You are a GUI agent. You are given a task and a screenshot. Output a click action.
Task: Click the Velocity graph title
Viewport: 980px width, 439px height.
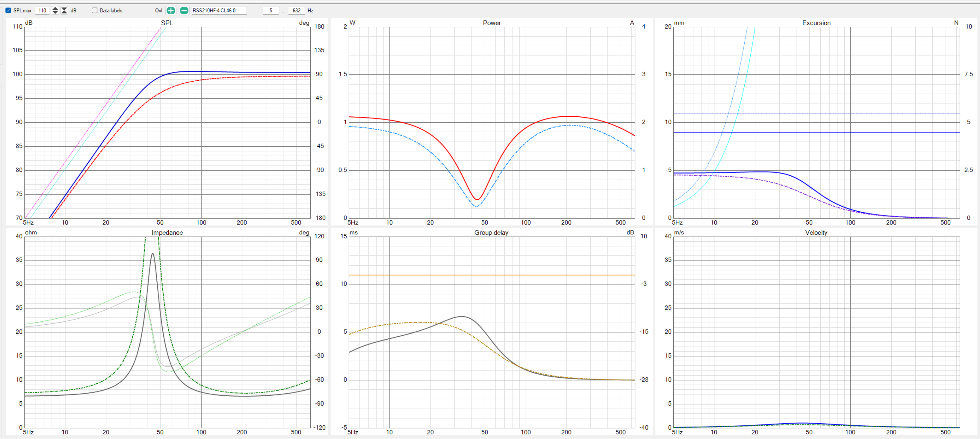[816, 233]
